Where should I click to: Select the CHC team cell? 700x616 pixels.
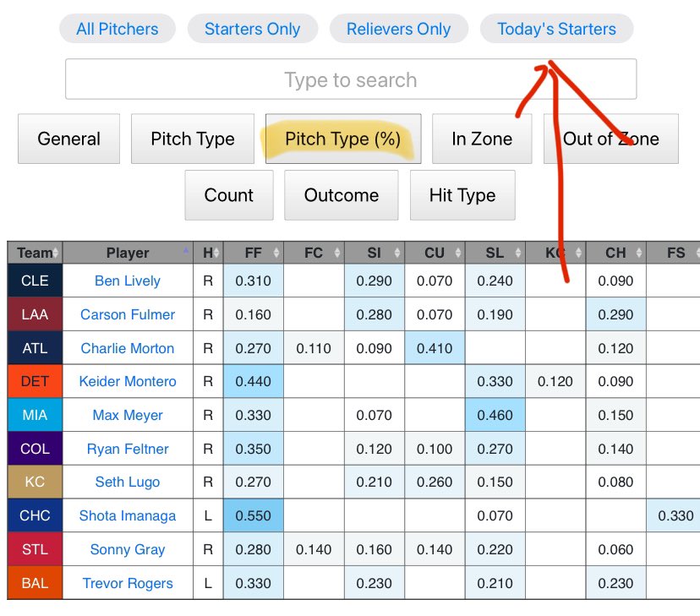point(35,515)
